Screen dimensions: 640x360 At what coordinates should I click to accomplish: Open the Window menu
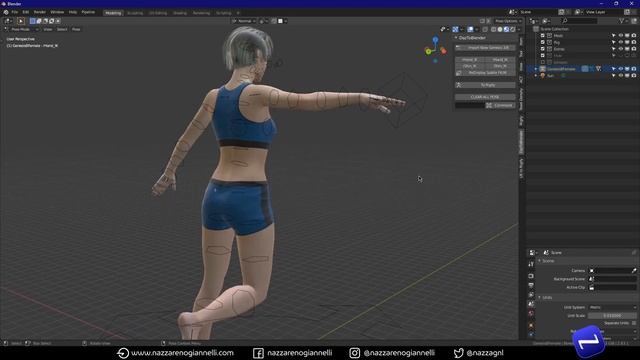tap(57, 12)
